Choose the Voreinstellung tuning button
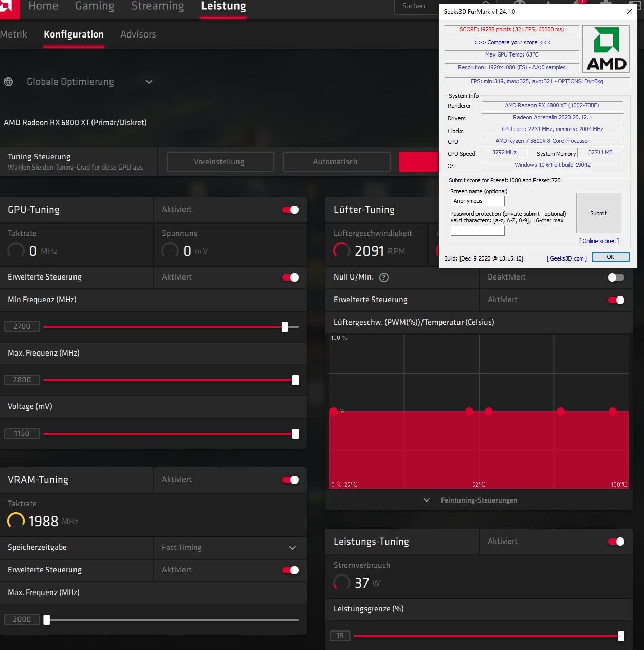 (220, 162)
